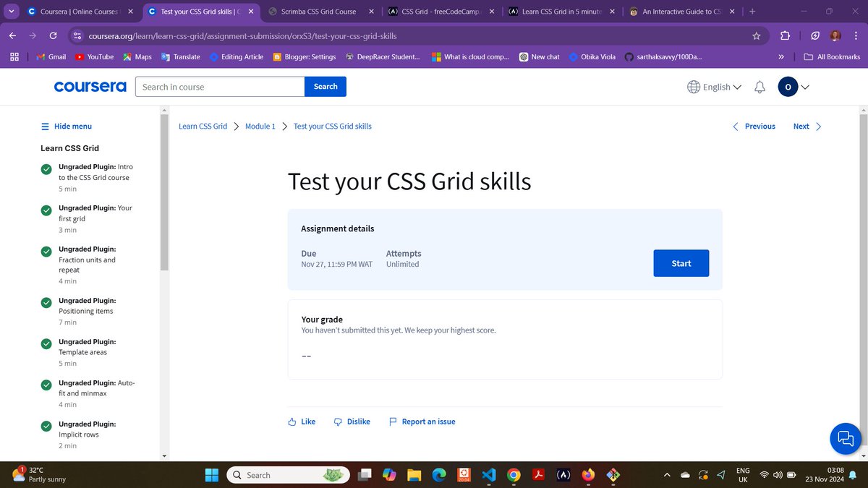
Task: Open the Your first grid lesson
Action: pyautogui.click(x=87, y=218)
